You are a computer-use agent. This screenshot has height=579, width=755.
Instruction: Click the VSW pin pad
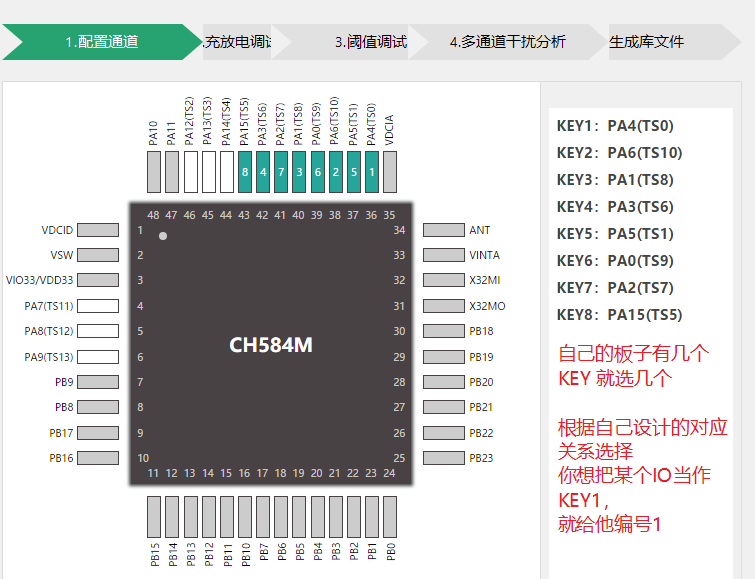[x=98, y=255]
